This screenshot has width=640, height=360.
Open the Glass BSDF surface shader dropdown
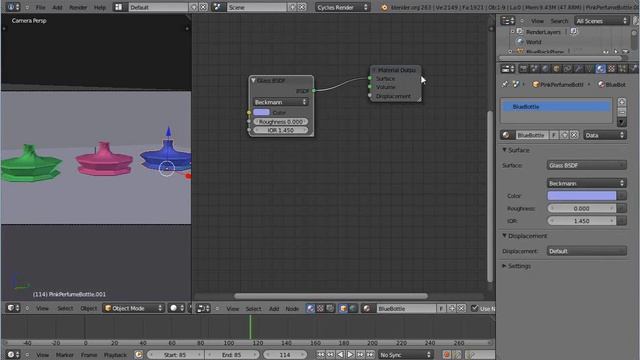pos(587,165)
